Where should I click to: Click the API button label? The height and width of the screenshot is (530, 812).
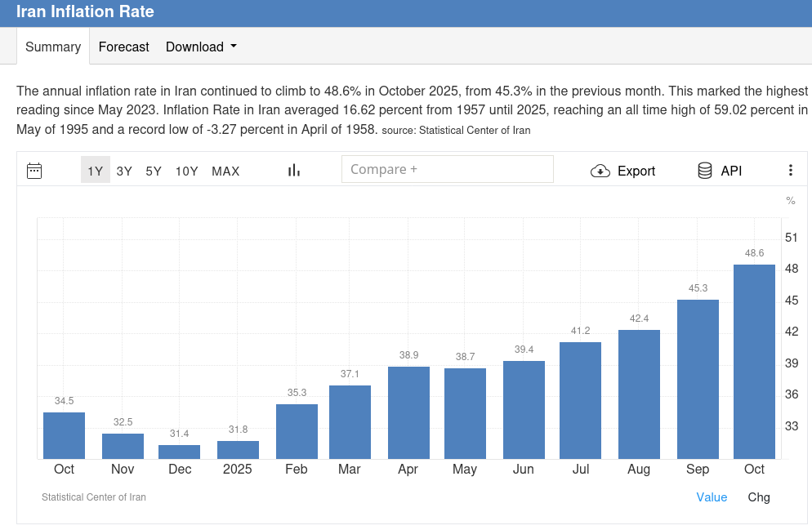tap(731, 171)
